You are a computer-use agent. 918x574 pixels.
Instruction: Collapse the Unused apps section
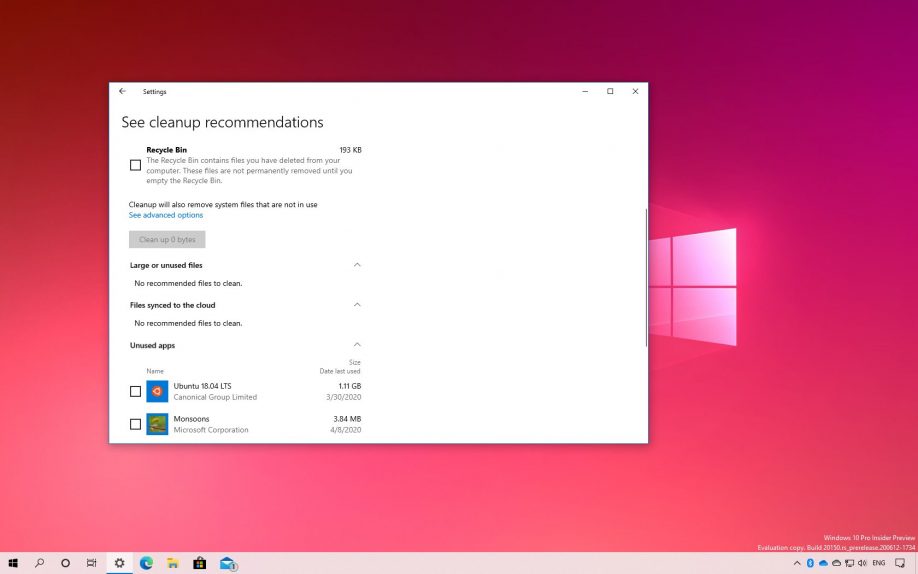[x=357, y=344]
